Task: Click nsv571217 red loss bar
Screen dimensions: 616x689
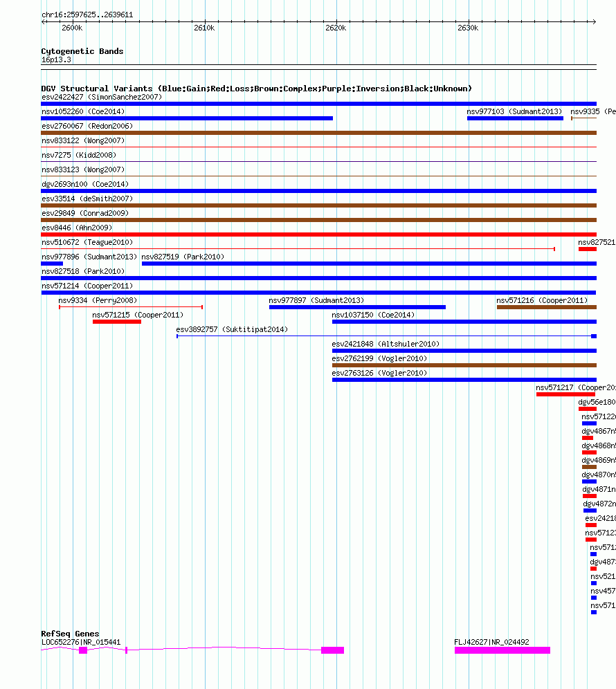Action: point(566,394)
